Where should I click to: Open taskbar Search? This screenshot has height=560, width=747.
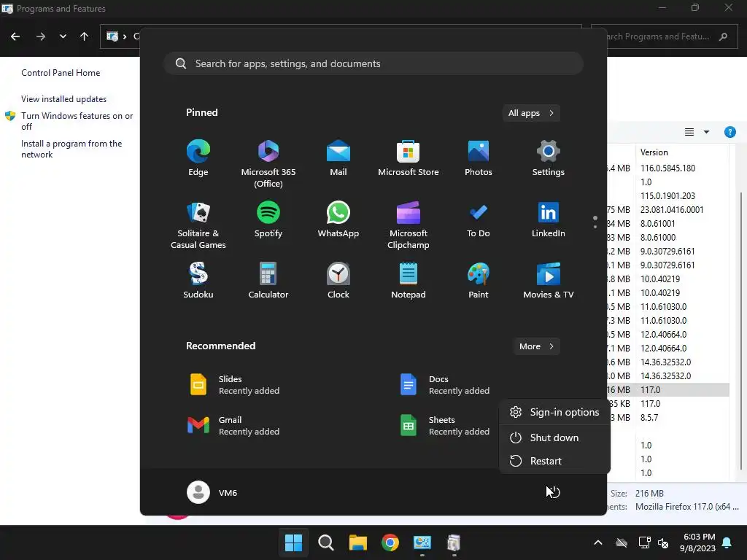pos(326,542)
